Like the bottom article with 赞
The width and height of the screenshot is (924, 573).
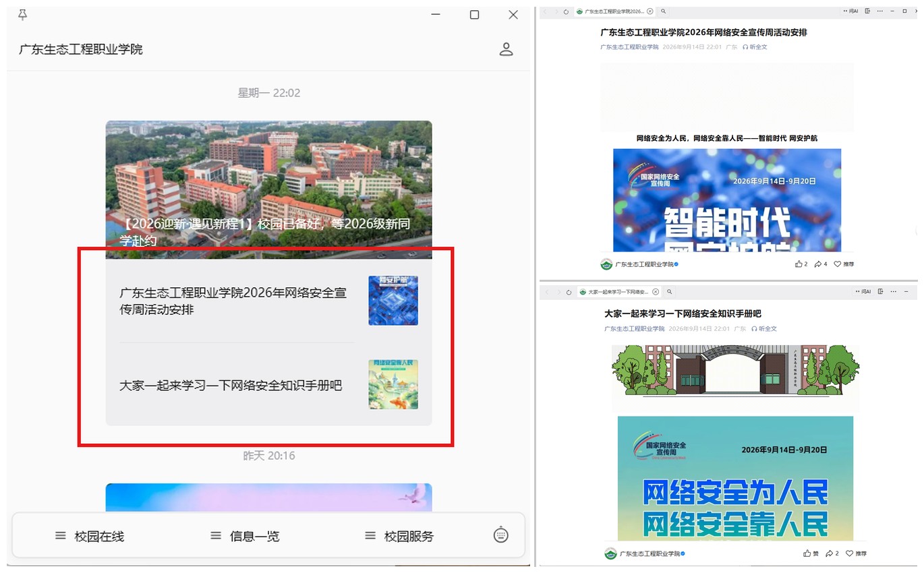[811, 553]
